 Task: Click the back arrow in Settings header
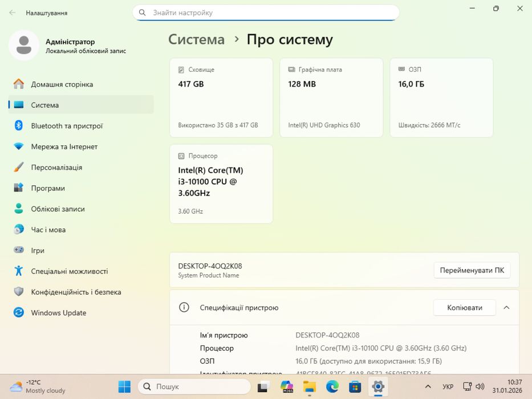pyautogui.click(x=13, y=13)
